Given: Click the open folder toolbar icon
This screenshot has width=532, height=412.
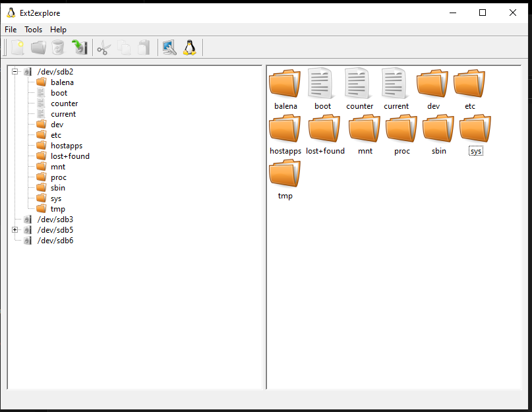Looking at the screenshot, I should 38,47.
